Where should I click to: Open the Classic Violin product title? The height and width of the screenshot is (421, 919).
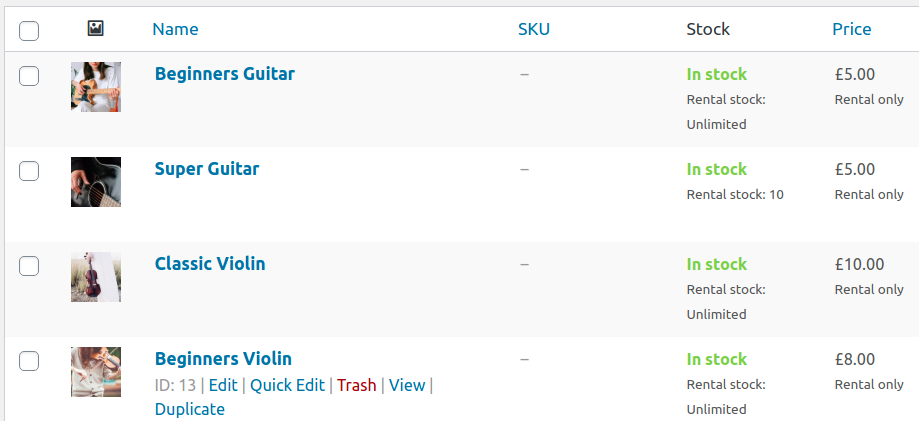(x=210, y=264)
